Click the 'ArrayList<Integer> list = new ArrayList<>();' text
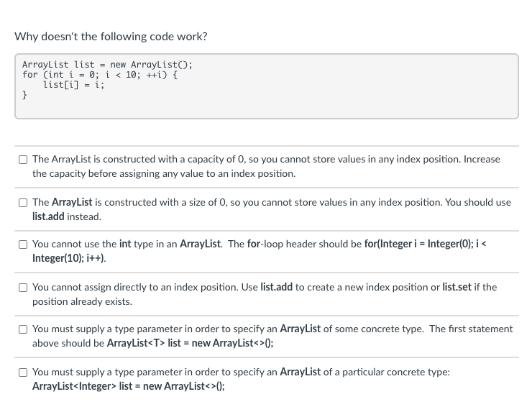 (x=128, y=386)
